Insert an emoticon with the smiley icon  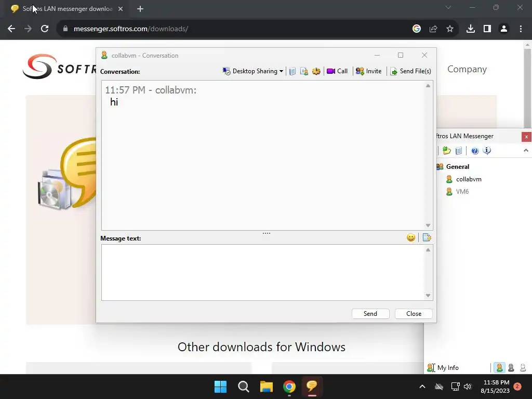[x=411, y=237]
